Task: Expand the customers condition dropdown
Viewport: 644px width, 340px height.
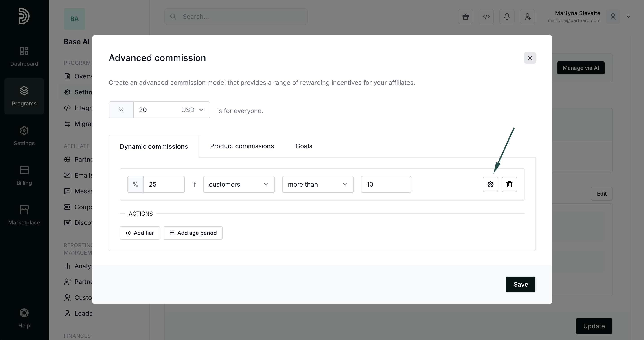Action: click(x=239, y=184)
